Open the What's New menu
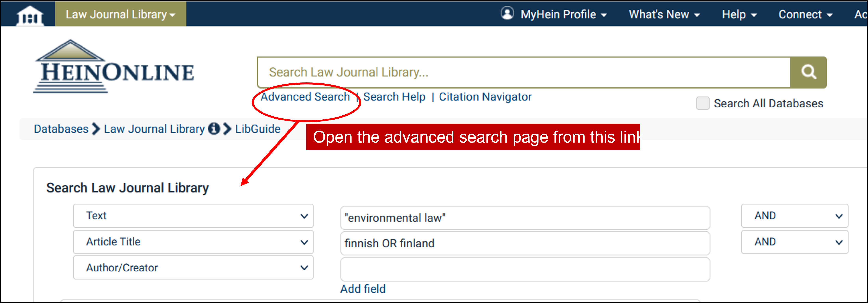 (x=664, y=15)
